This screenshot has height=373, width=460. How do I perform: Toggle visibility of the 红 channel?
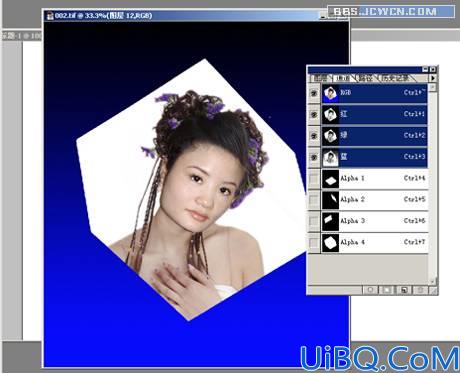(314, 115)
